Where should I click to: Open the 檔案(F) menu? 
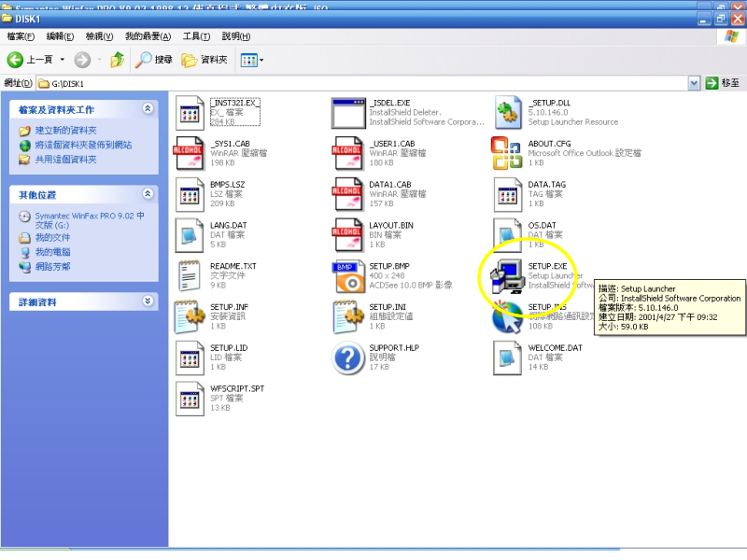point(21,36)
